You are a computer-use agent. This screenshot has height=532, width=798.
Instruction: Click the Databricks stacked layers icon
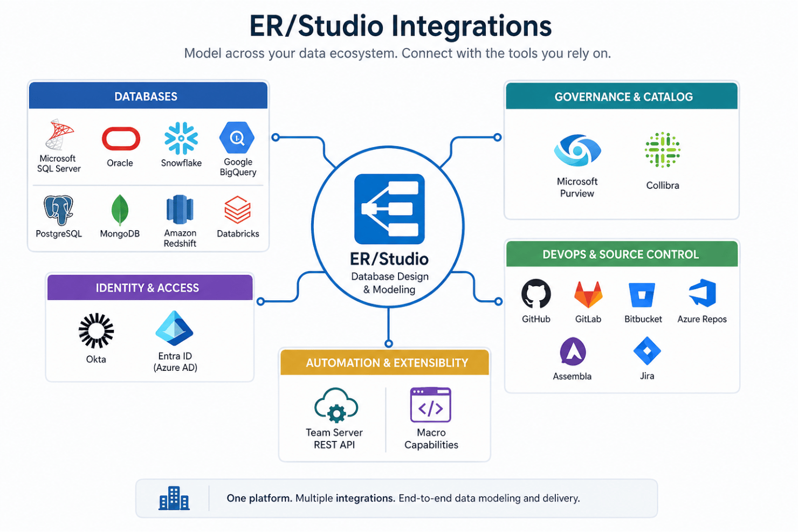tap(238, 210)
